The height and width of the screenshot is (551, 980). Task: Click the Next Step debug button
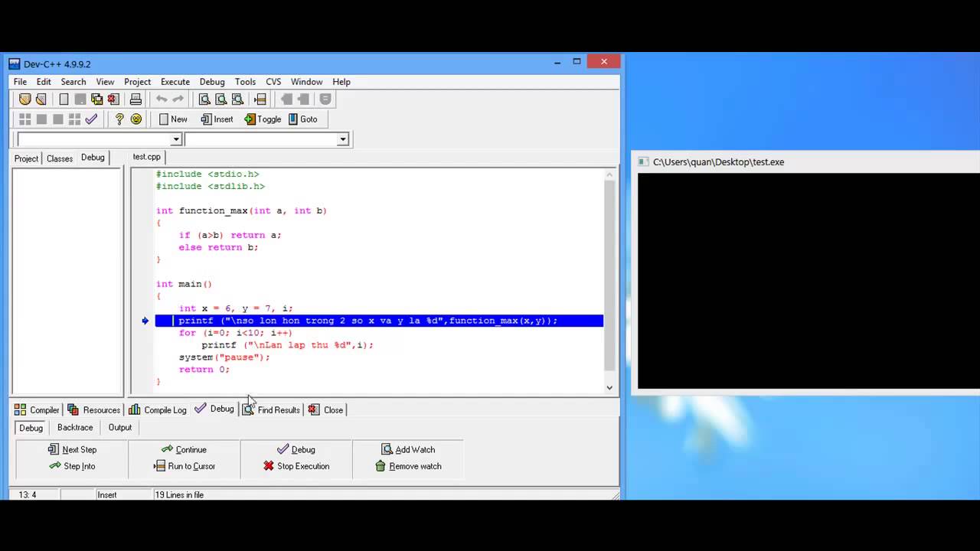pos(72,450)
